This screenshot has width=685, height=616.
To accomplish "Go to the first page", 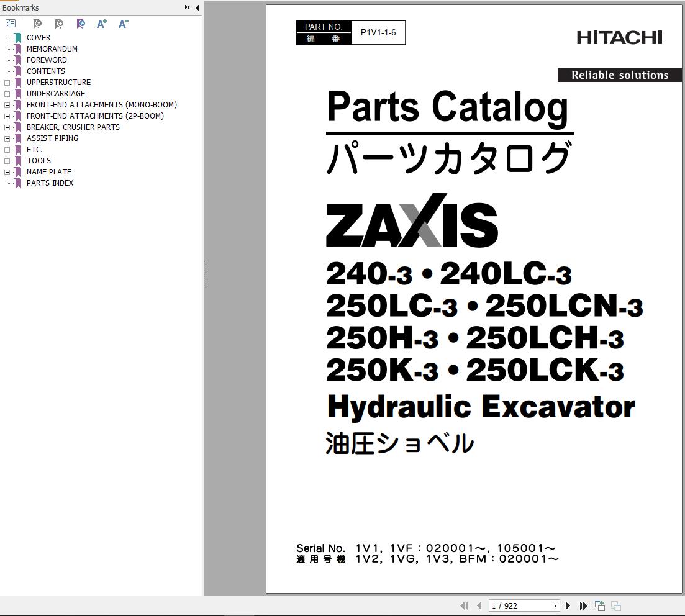I will 464,605.
